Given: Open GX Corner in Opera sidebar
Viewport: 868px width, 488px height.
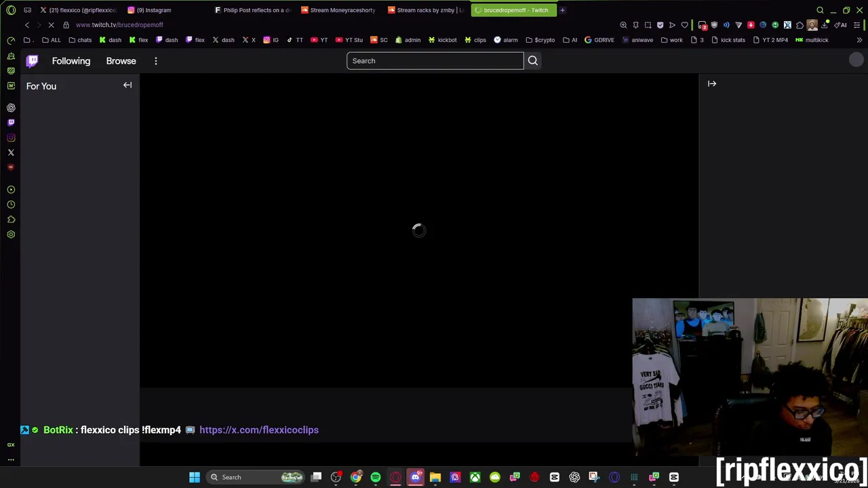Looking at the screenshot, I should [11, 445].
